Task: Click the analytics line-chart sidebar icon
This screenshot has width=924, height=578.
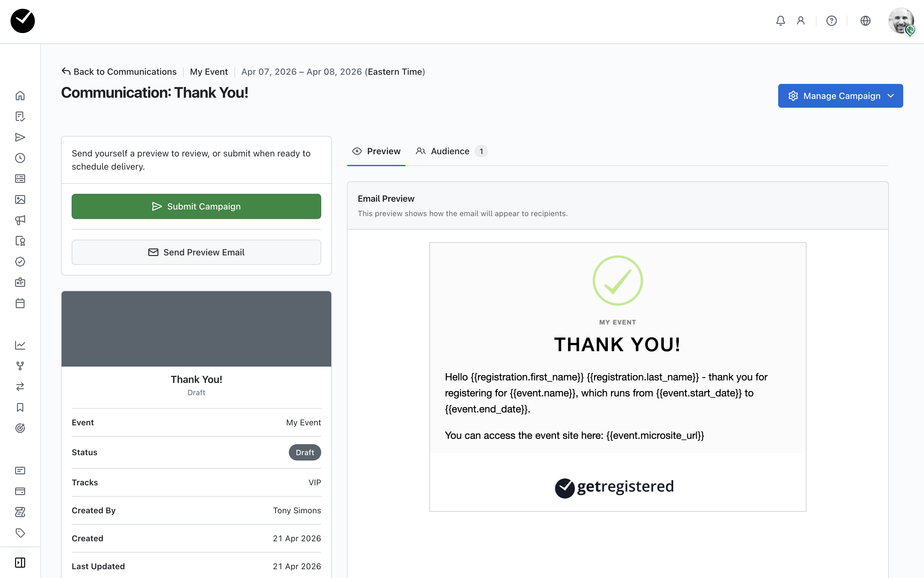Action: pos(20,345)
